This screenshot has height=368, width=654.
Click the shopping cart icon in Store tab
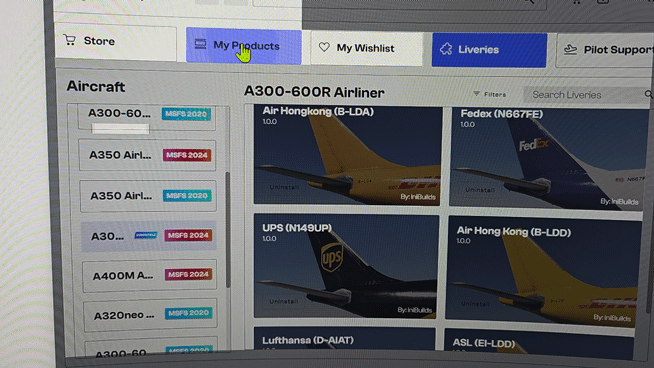(69, 40)
